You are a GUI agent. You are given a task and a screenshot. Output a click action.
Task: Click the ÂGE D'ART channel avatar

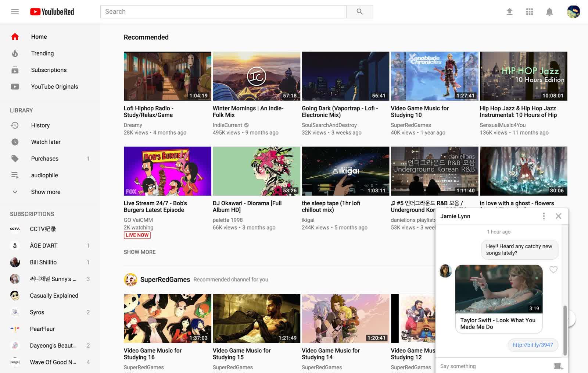(15, 246)
